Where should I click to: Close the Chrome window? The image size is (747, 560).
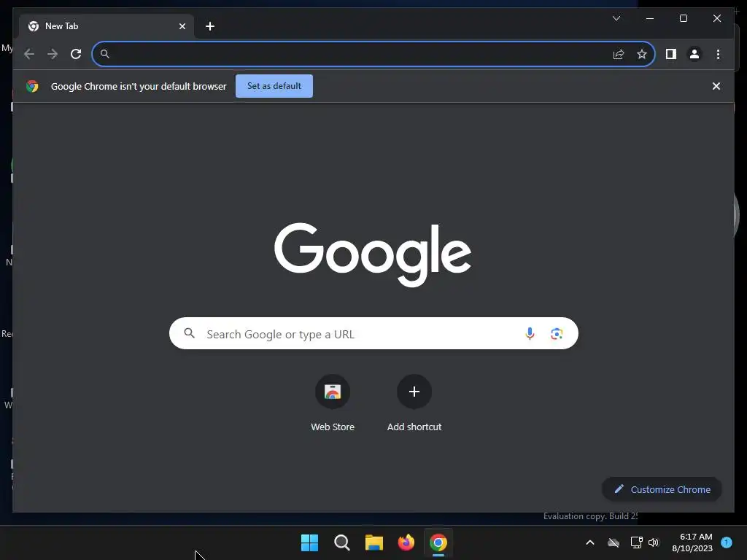pyautogui.click(x=716, y=18)
